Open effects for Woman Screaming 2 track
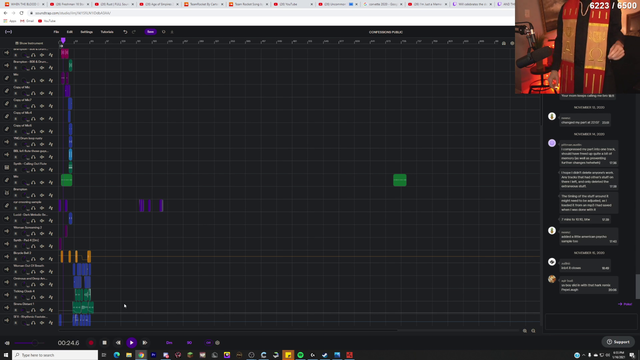The width and height of the screenshot is (640, 360). pos(42,233)
